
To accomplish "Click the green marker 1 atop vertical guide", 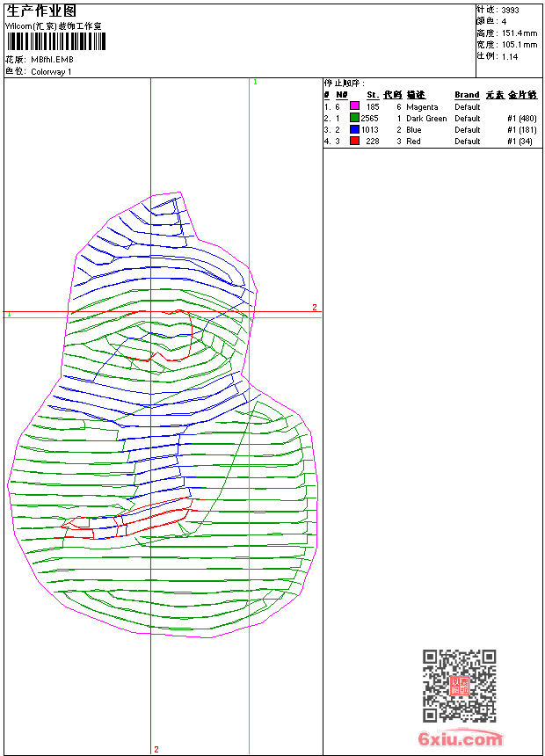I will click(x=255, y=82).
